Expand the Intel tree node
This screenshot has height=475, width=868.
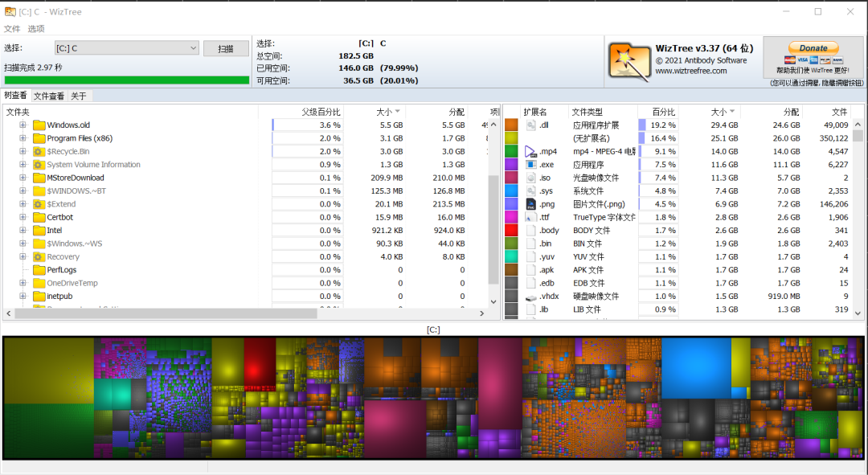pyautogui.click(x=23, y=231)
